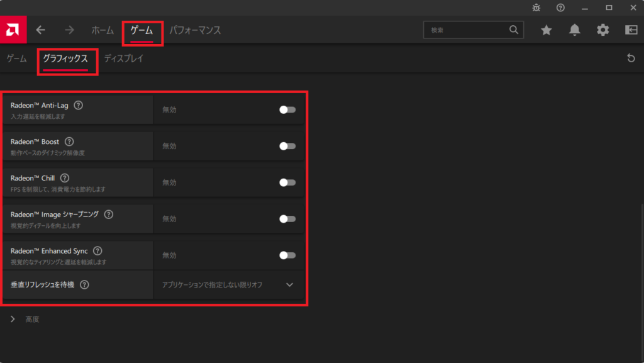Enable Radeon Anti-Lag toggle

point(287,109)
